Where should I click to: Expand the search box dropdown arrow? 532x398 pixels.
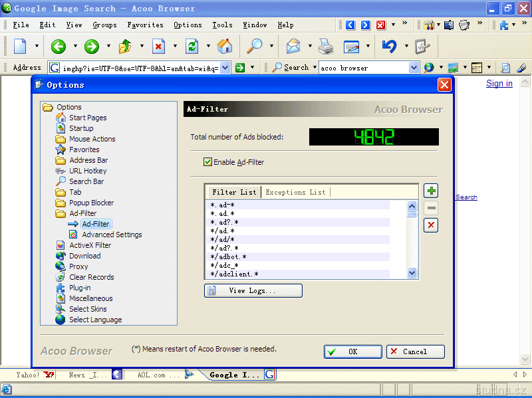click(x=414, y=68)
